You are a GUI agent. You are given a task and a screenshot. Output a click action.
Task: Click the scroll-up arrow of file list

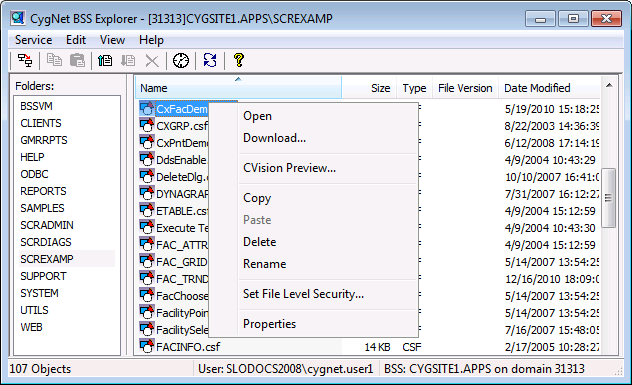[x=609, y=85]
